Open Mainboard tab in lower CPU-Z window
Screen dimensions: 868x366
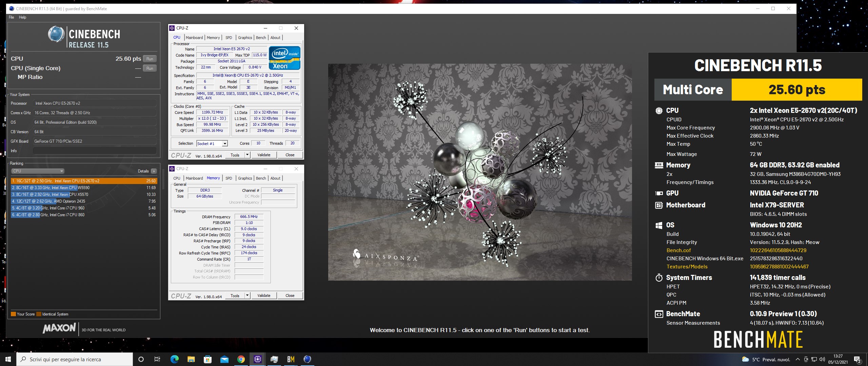tap(194, 178)
